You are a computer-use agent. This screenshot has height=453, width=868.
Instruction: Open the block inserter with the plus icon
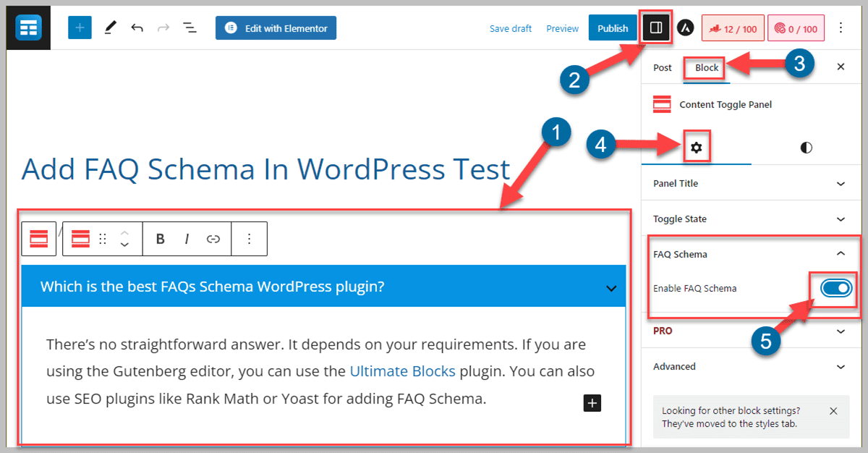(x=80, y=27)
